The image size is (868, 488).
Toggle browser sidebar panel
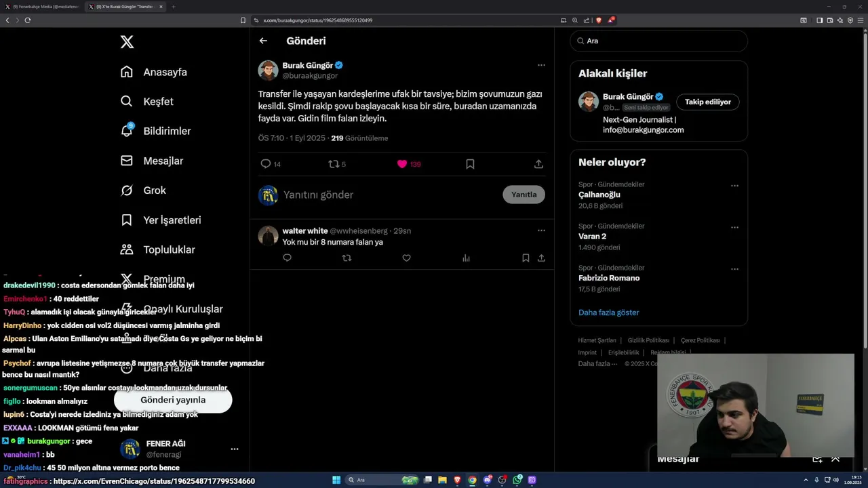pos(819,20)
